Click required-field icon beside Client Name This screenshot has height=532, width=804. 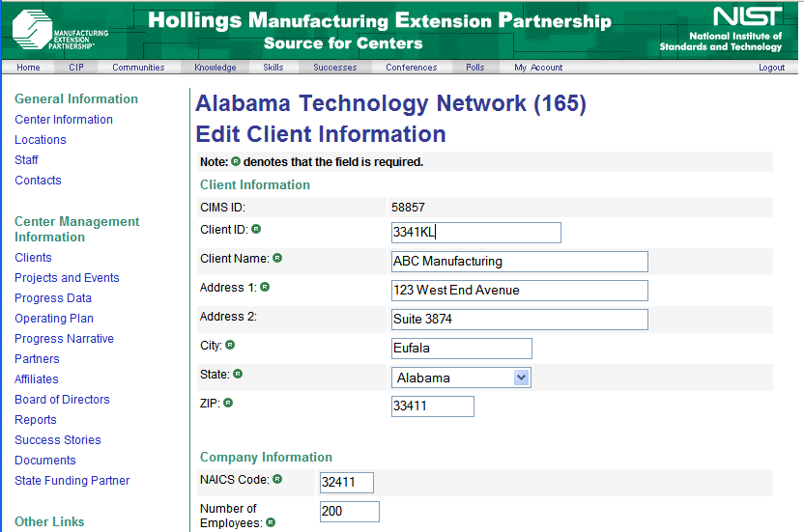(x=277, y=258)
